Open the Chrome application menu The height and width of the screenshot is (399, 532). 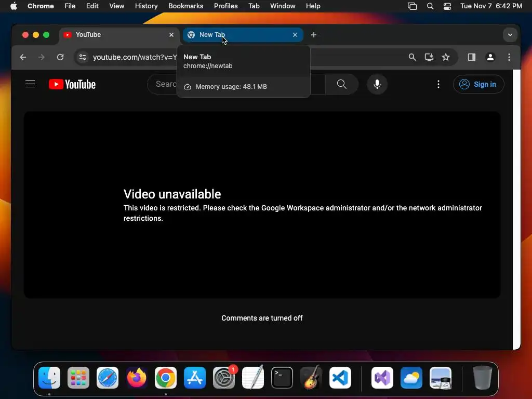point(41,6)
